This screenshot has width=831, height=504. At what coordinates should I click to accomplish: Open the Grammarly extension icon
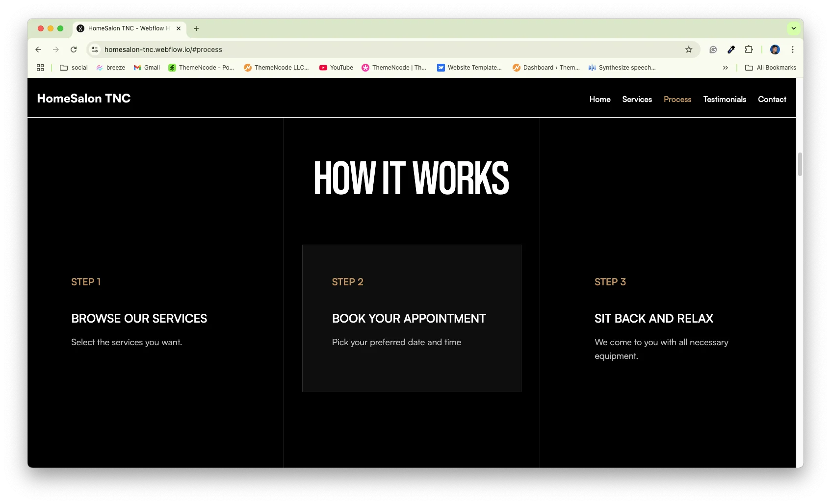713,50
